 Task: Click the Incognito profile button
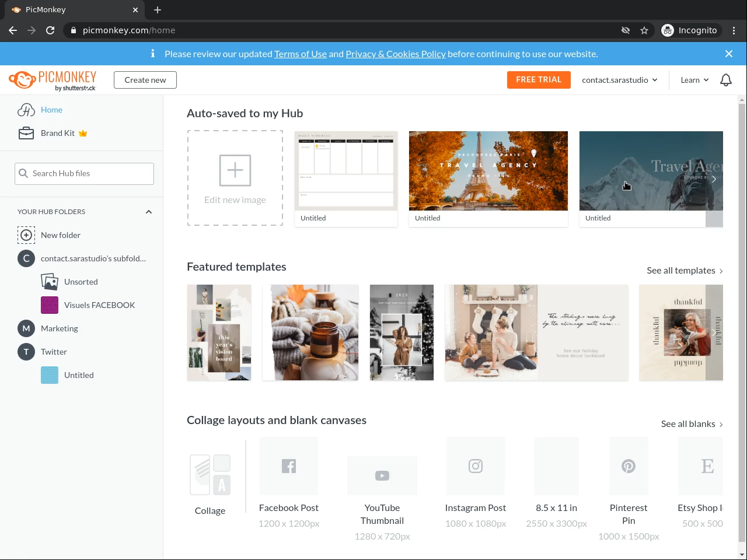pyautogui.click(x=691, y=30)
